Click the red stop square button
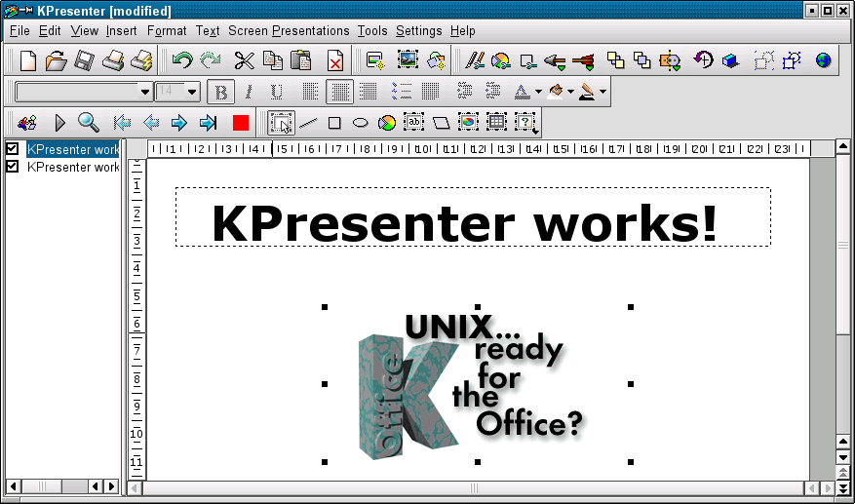 (241, 123)
